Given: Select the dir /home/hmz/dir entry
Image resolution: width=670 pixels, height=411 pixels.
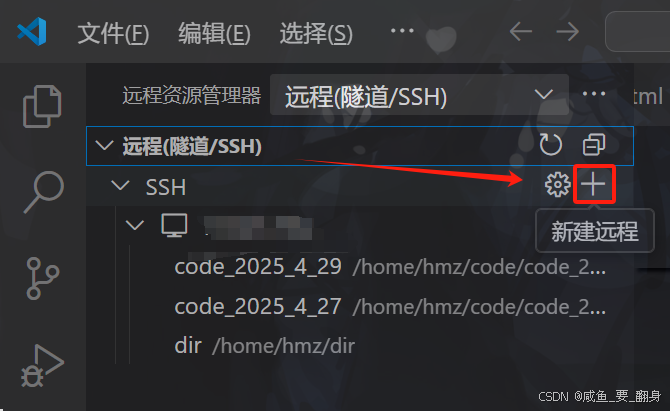Looking at the screenshot, I should point(264,346).
